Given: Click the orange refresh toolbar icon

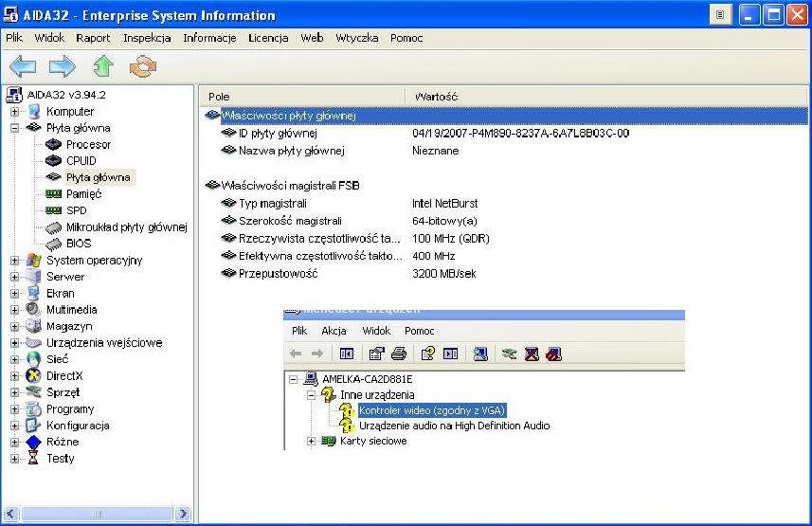Looking at the screenshot, I should pyautogui.click(x=143, y=66).
